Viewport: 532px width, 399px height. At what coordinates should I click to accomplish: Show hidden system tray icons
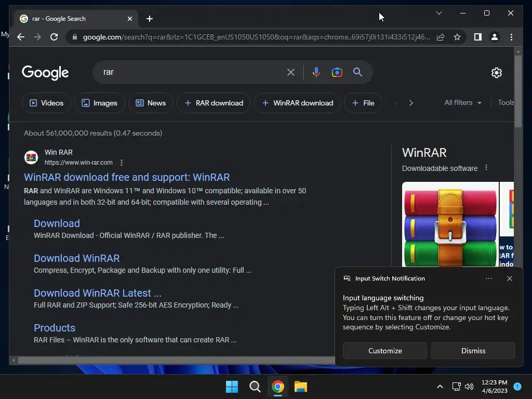(x=440, y=387)
